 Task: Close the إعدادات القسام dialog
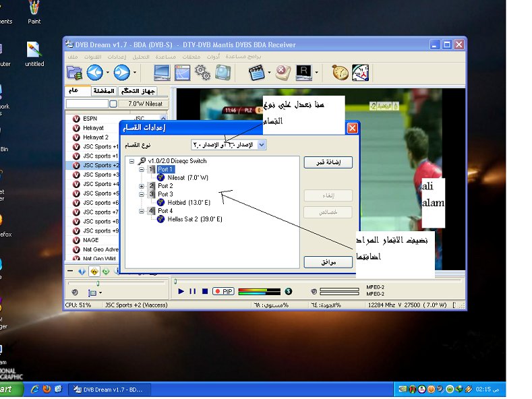[352, 128]
